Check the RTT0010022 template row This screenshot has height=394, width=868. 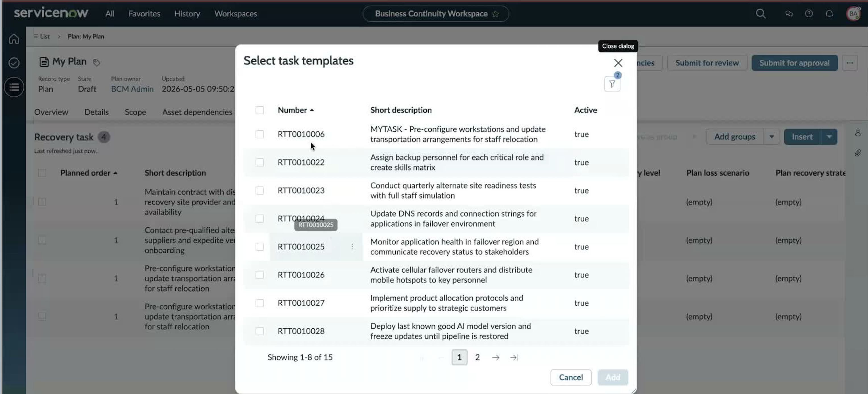(x=259, y=162)
